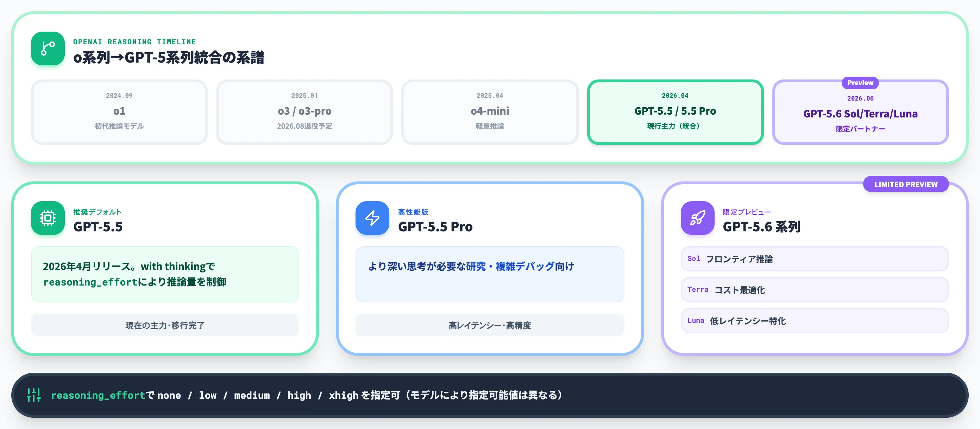Click the 限定パートナー caption

(860, 129)
